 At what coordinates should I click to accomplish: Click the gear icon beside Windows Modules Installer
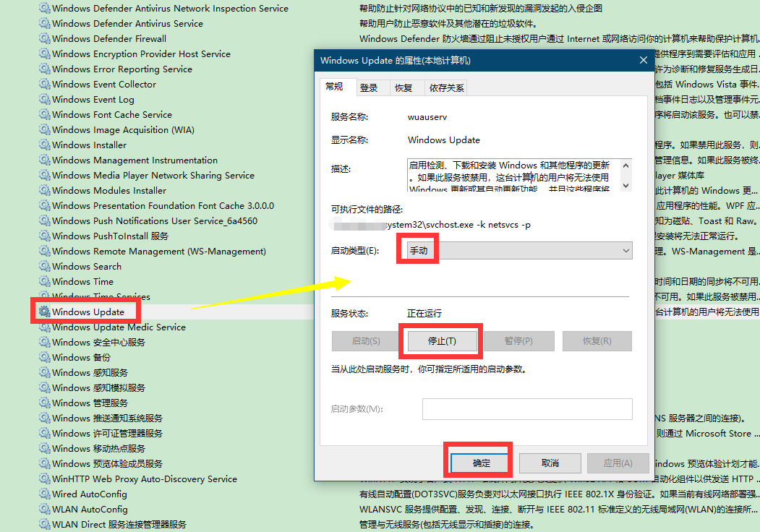(45, 190)
